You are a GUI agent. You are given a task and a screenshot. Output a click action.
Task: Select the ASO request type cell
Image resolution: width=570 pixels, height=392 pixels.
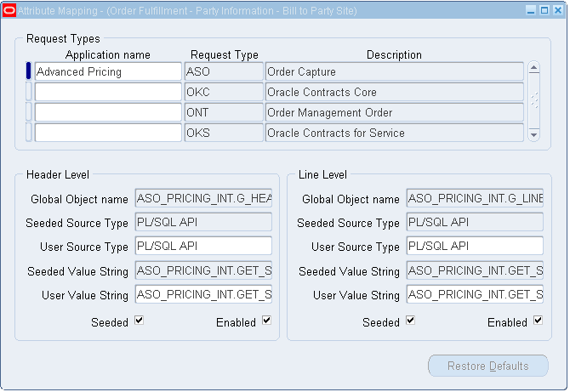tap(224, 71)
